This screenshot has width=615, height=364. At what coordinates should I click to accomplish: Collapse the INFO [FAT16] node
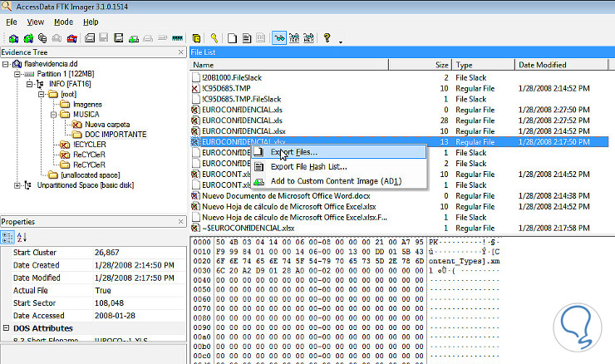[29, 84]
